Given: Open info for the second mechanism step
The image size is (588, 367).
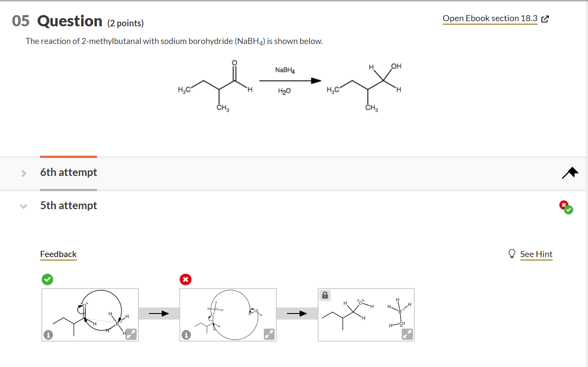Looking at the screenshot, I should 186,334.
